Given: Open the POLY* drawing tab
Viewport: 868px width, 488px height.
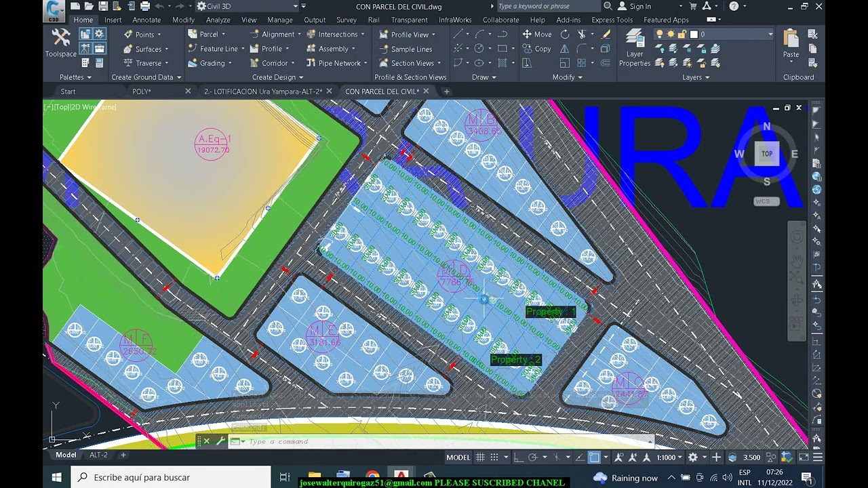Looking at the screenshot, I should (142, 91).
